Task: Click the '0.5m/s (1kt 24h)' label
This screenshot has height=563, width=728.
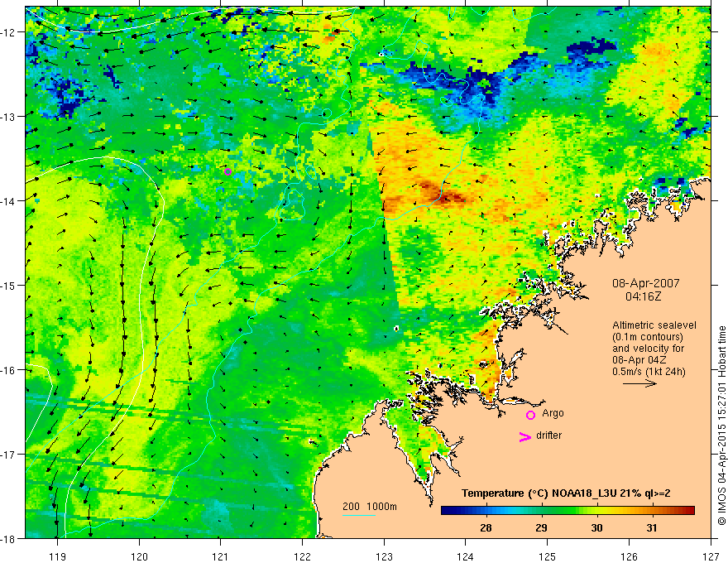Action: [x=649, y=372]
